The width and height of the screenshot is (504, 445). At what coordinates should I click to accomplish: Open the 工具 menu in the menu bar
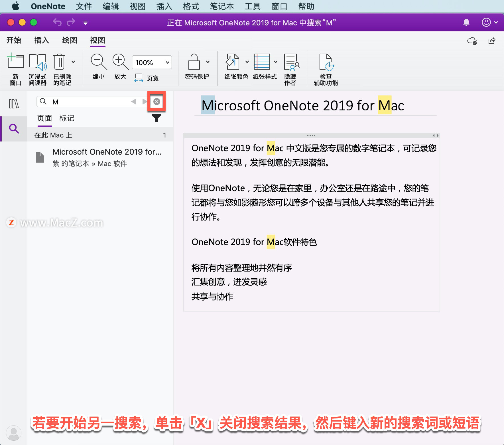point(253,6)
